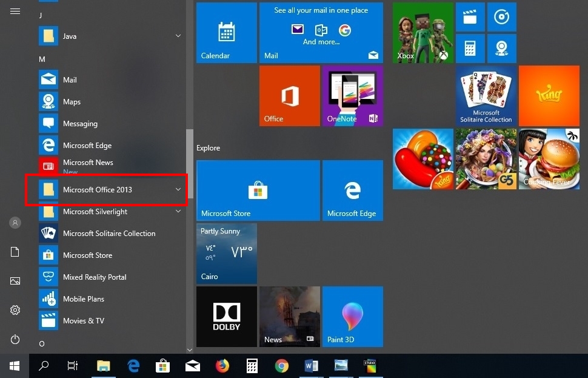The height and width of the screenshot is (378, 588).
Task: Open Google Chrome from the taskbar
Action: click(x=282, y=366)
